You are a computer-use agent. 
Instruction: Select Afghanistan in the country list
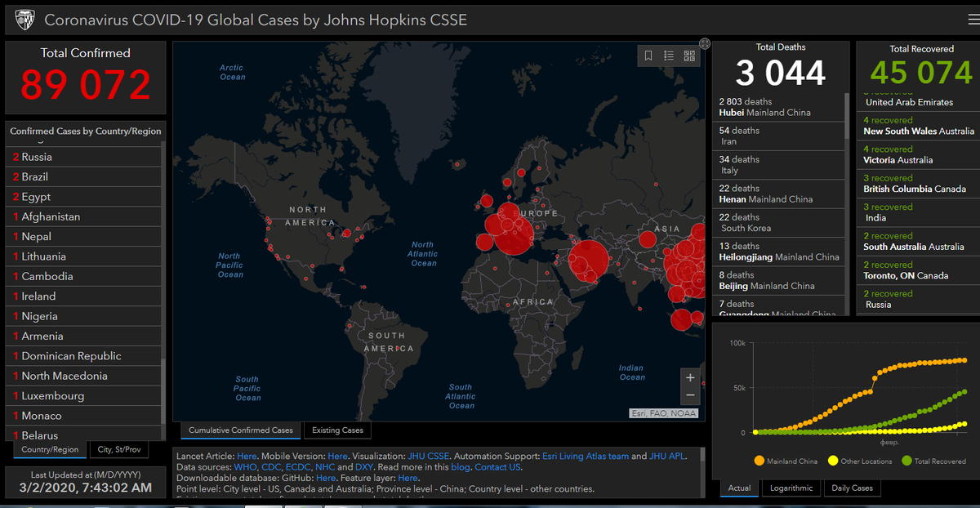(85, 216)
